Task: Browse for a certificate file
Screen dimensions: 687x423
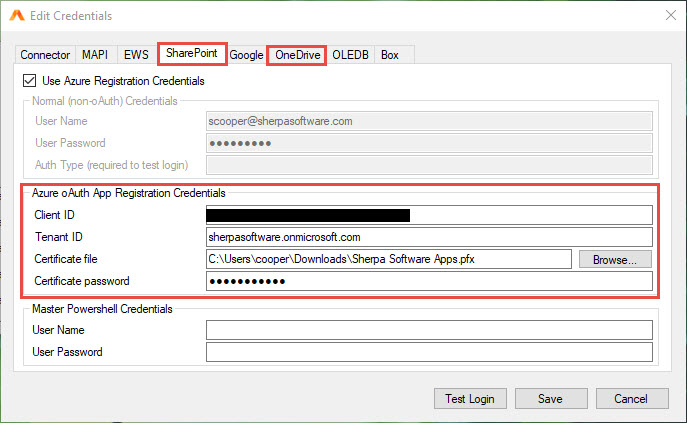Action: coord(614,259)
